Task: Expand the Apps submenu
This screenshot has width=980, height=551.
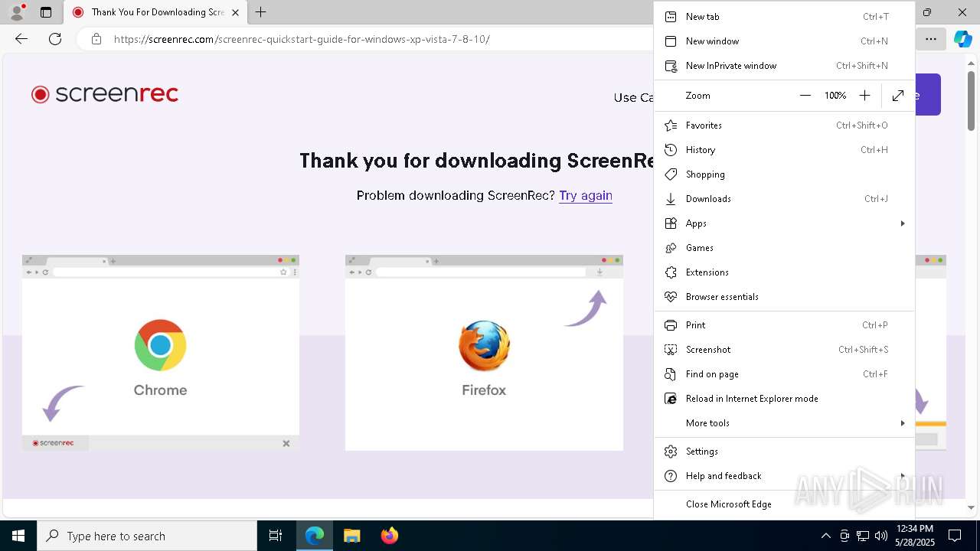Action: (x=784, y=223)
